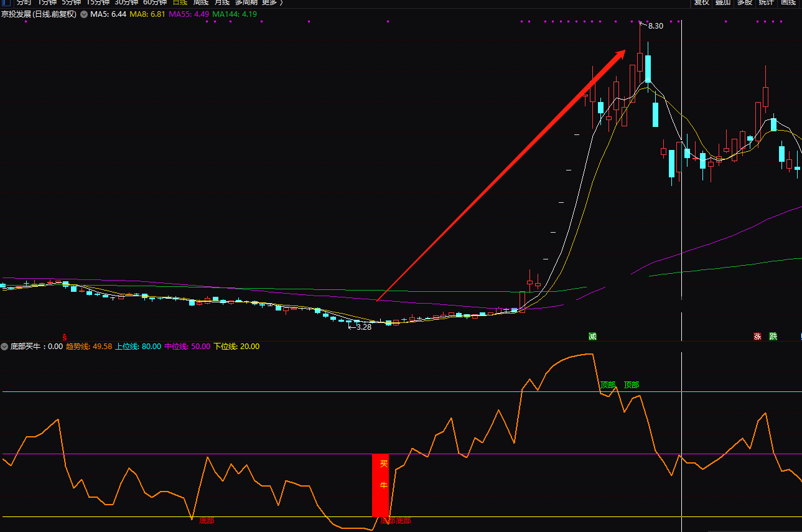Switch to 分时 time-sharing view
Image resolution: width=802 pixels, height=532 pixels.
pyautogui.click(x=24, y=2)
